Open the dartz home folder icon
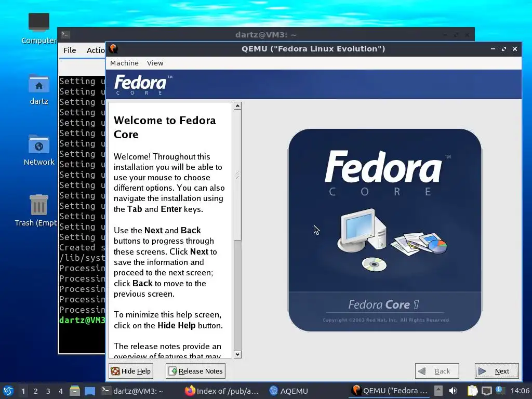This screenshot has width=532, height=399. [38, 89]
